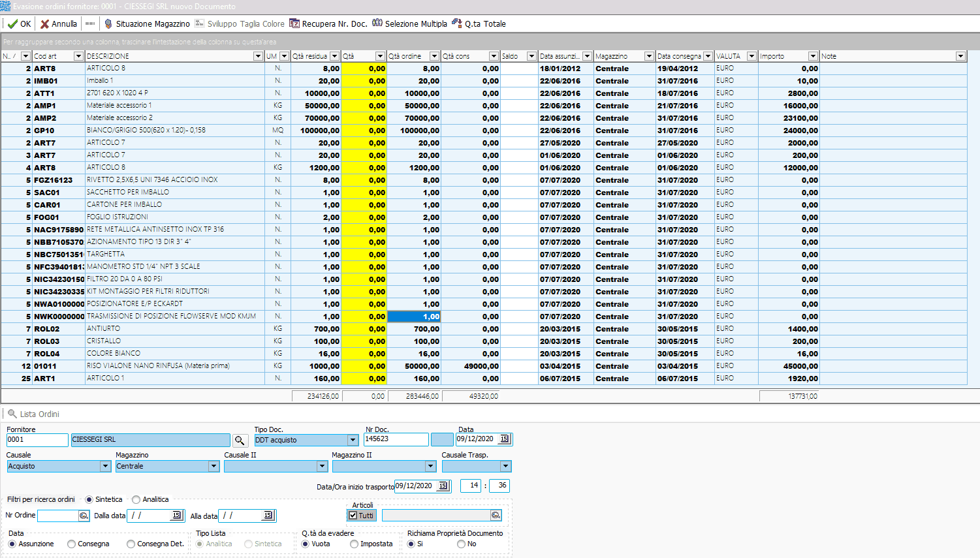Select No for Richiama Proprietà Documento
The image size is (980, 558).
pos(461,544)
